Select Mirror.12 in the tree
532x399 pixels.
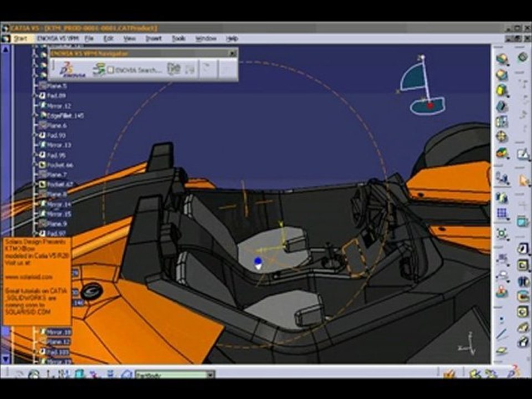[55, 105]
